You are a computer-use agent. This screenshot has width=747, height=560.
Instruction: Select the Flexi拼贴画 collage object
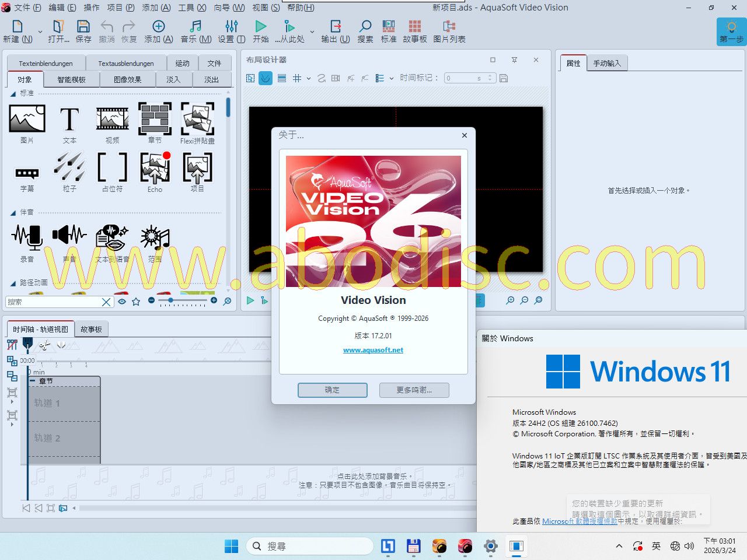pyautogui.click(x=197, y=123)
